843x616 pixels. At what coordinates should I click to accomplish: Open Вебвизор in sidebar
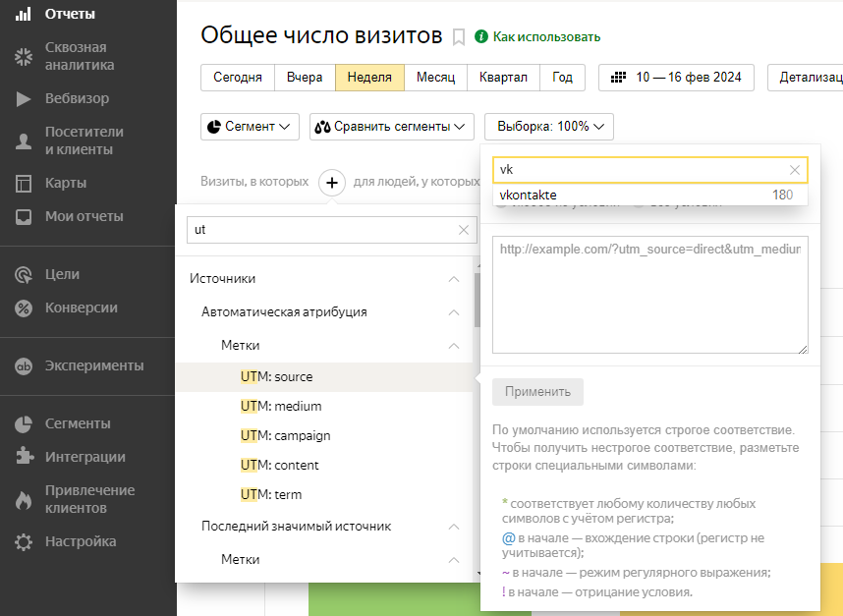click(x=77, y=99)
